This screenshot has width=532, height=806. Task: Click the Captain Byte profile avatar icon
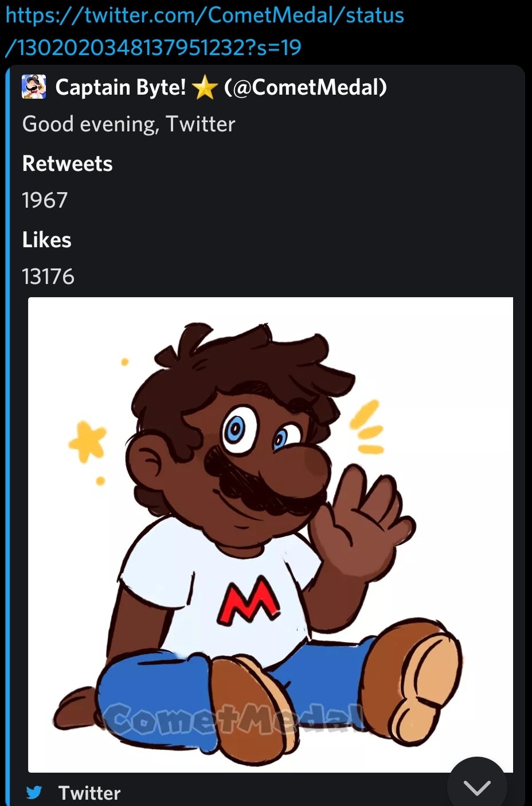click(34, 87)
